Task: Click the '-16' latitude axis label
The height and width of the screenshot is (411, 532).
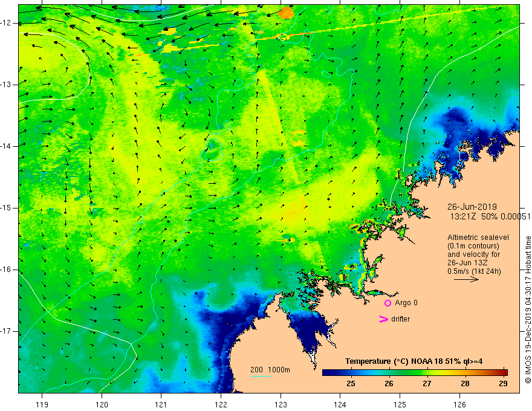Action: (6, 270)
